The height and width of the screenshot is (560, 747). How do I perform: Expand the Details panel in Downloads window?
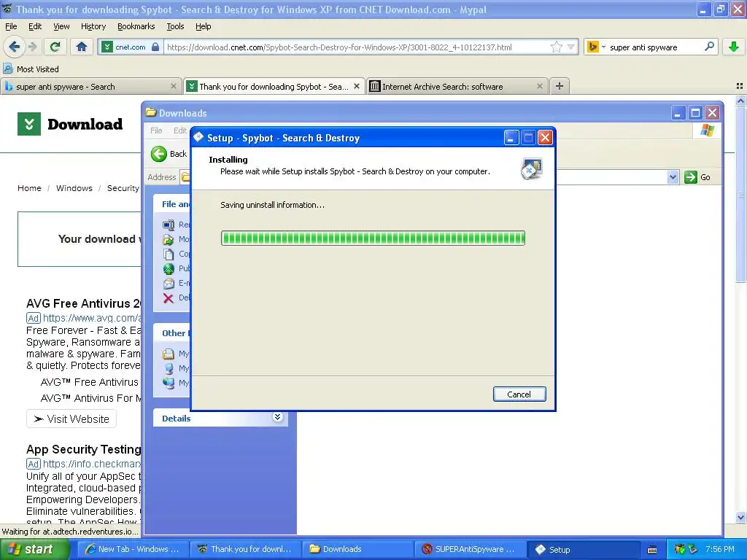278,417
